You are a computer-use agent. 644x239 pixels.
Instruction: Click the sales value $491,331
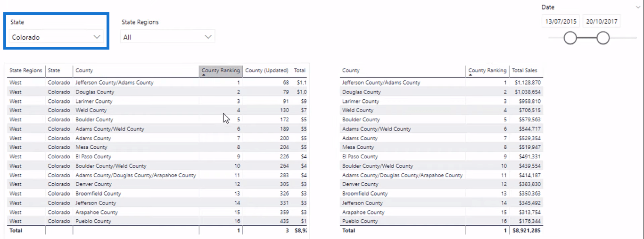pos(529,156)
